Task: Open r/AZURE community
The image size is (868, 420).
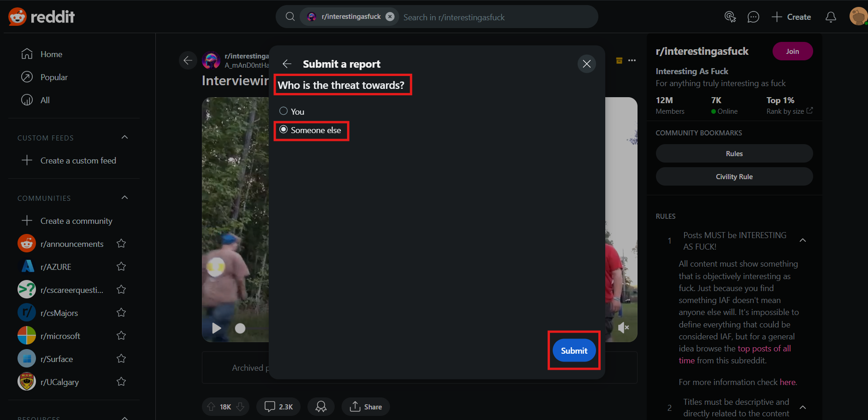Action: (x=45, y=267)
